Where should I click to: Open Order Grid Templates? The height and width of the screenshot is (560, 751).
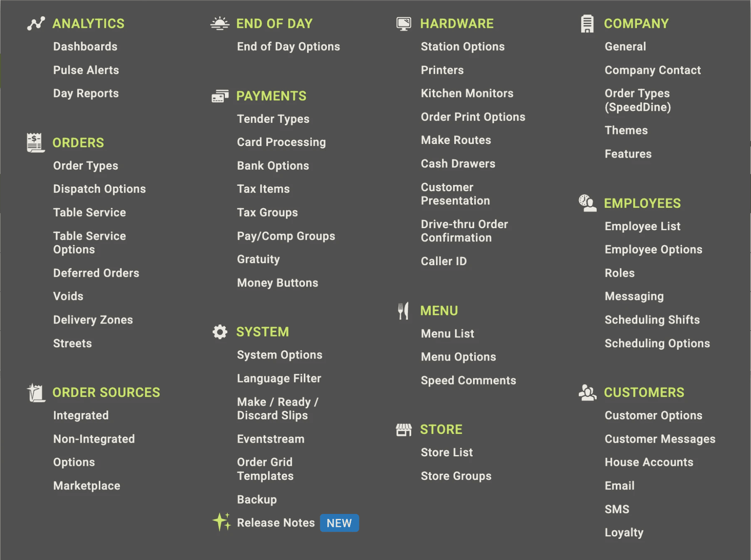pyautogui.click(x=265, y=469)
